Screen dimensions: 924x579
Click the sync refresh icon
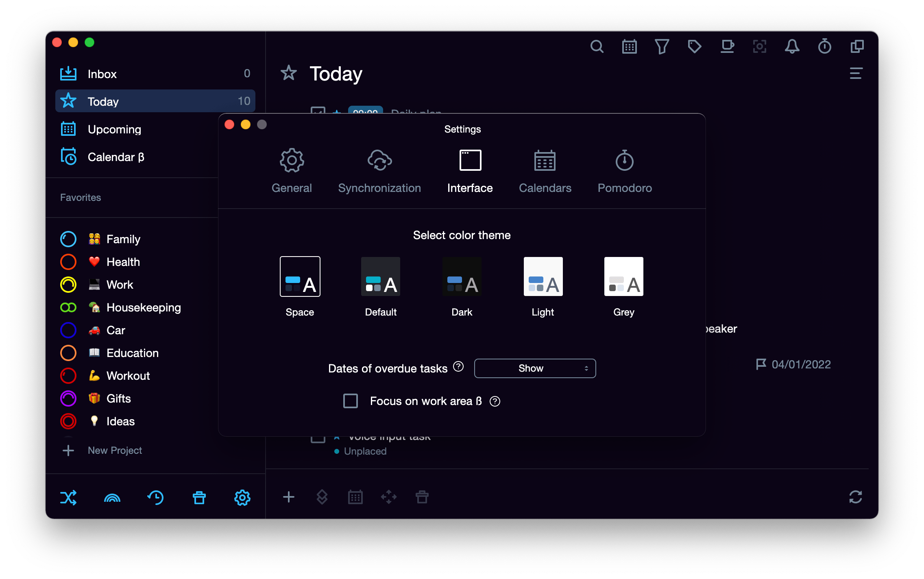(x=856, y=497)
